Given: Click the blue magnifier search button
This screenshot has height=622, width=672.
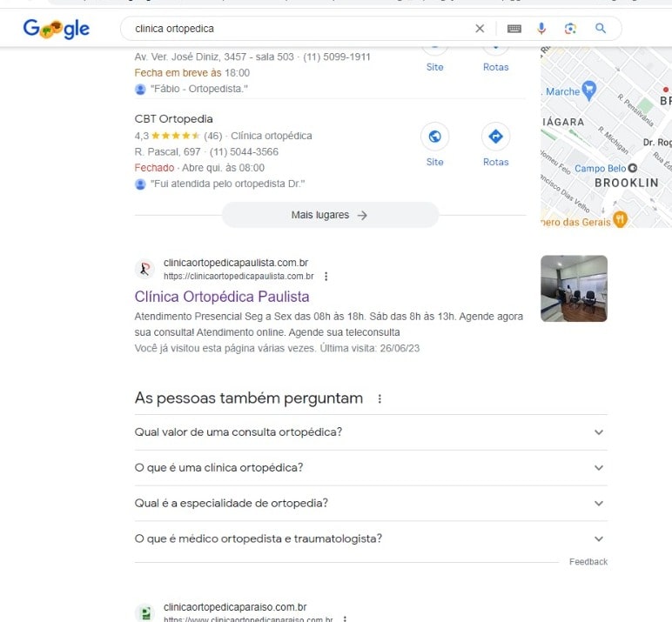Looking at the screenshot, I should (x=601, y=29).
